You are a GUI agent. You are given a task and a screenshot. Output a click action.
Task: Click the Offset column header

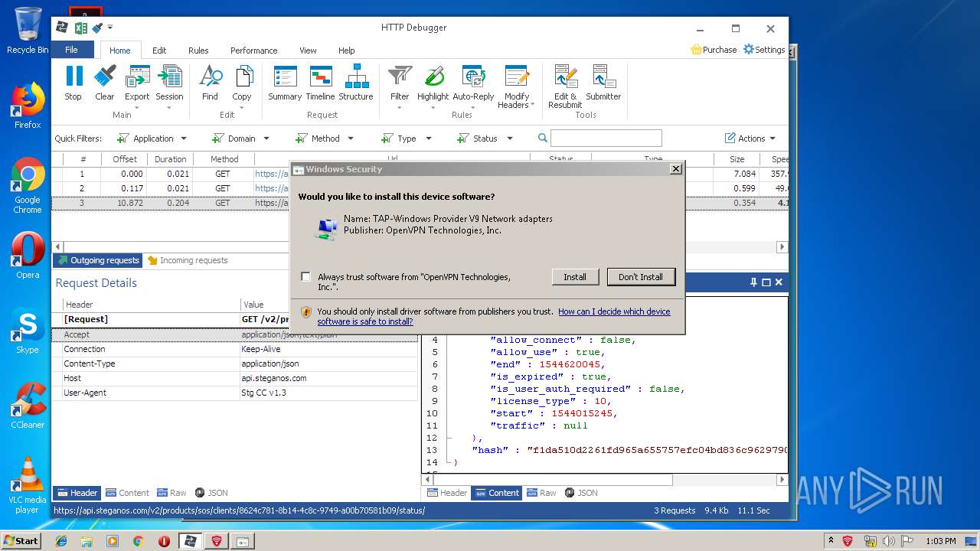point(125,159)
